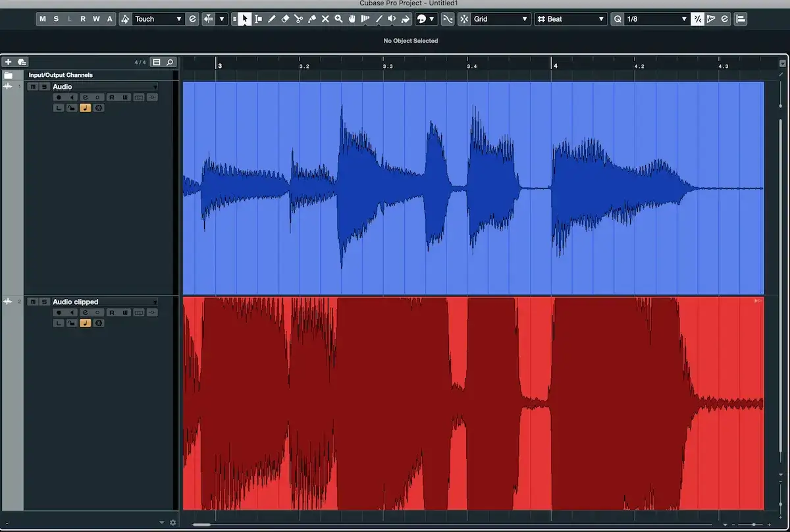The height and width of the screenshot is (532, 790).
Task: Choose the Erase tool
Action: [285, 19]
